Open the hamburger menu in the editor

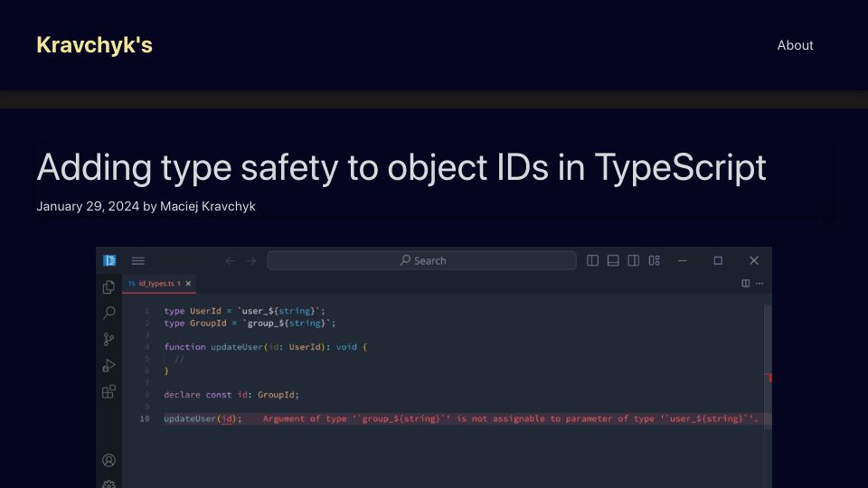click(x=137, y=260)
